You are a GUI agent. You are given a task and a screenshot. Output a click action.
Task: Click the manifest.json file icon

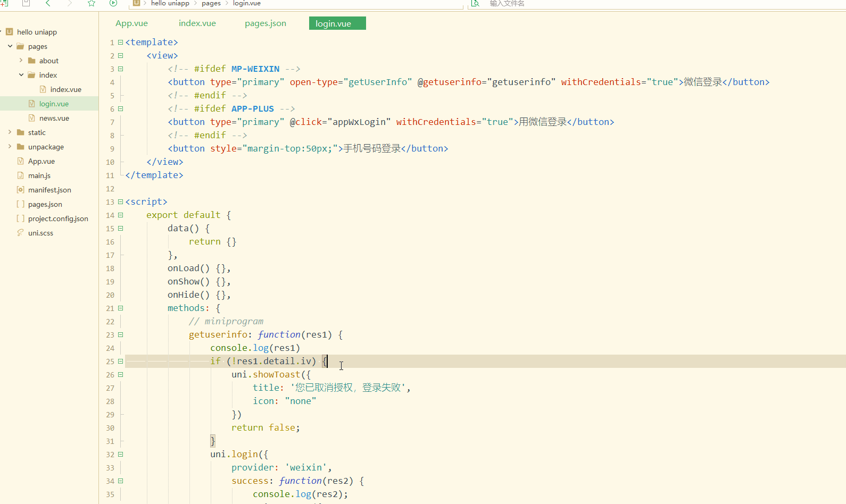click(20, 190)
